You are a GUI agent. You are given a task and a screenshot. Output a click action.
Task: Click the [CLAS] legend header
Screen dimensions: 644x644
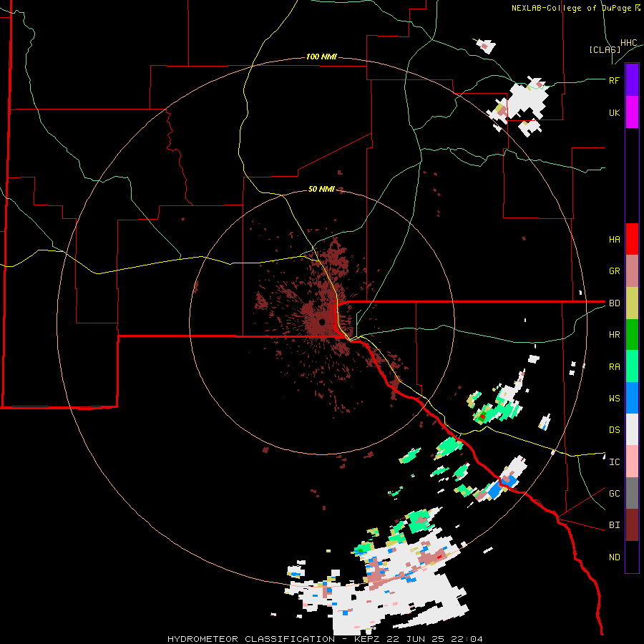[x=605, y=50]
